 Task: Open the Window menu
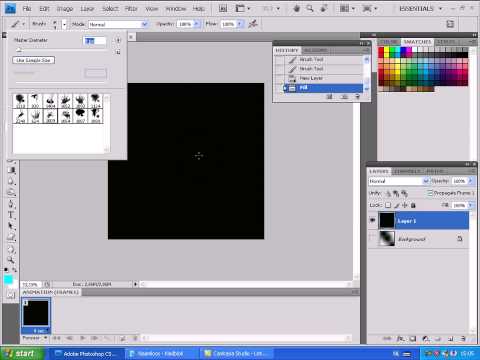click(x=176, y=9)
